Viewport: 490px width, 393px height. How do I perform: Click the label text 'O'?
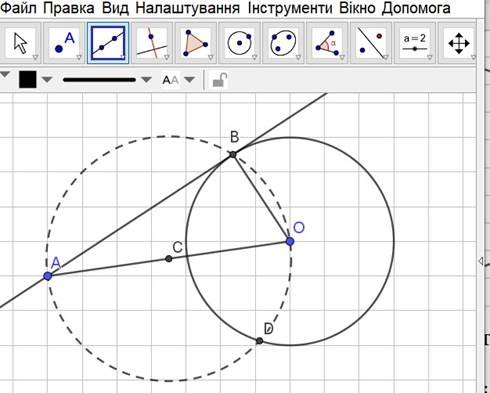[299, 228]
